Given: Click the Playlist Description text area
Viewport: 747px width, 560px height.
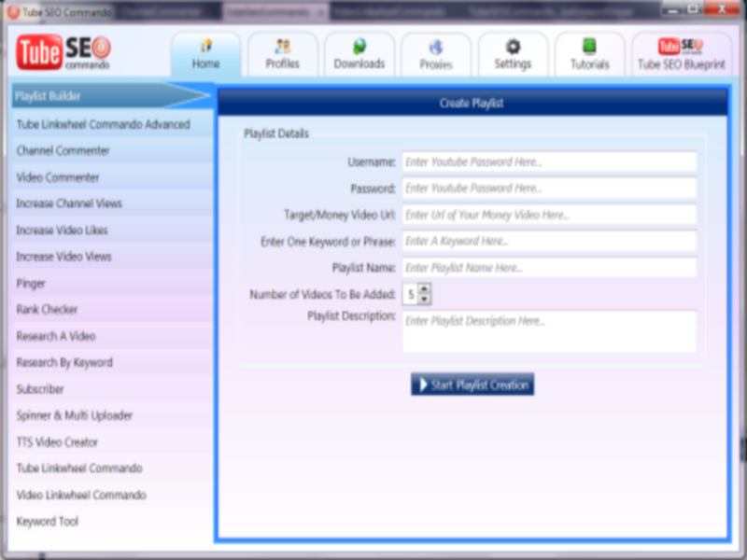Looking at the screenshot, I should pos(549,332).
